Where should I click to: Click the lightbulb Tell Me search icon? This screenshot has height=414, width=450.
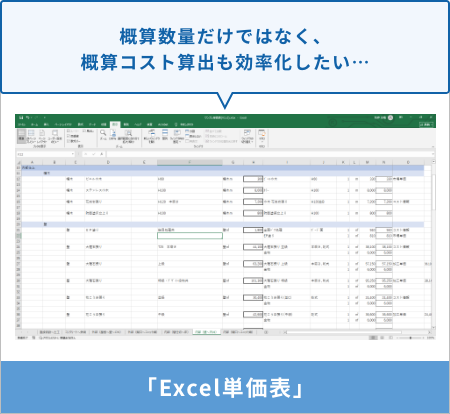pos(176,124)
